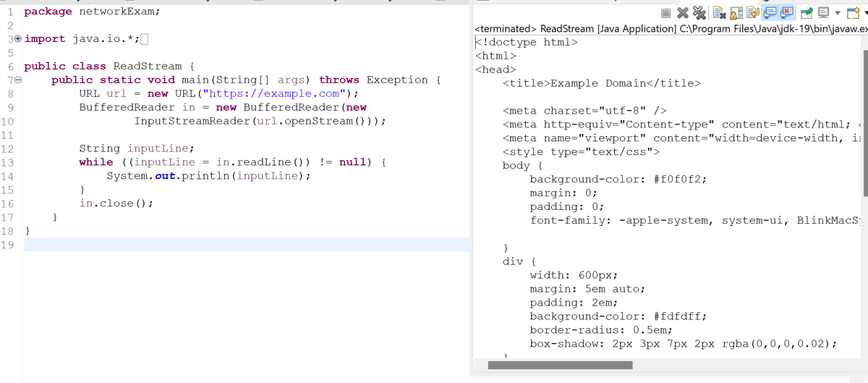Click '<title>Example Domain</title>' output line

(601, 83)
